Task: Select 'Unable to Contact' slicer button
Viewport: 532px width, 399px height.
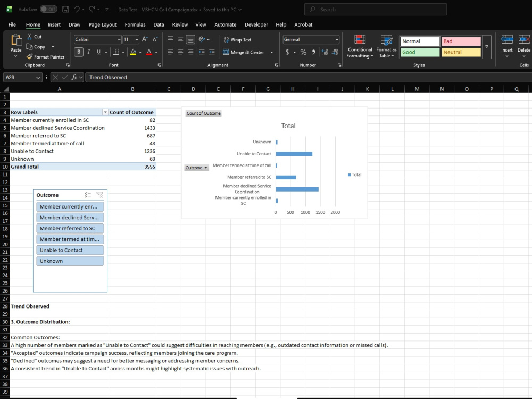Action: 70,250
